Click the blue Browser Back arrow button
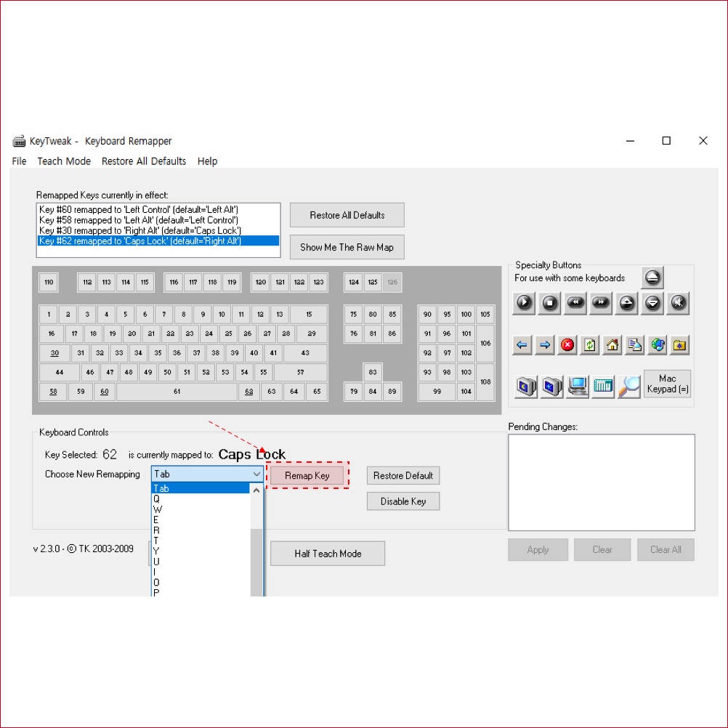 522,345
